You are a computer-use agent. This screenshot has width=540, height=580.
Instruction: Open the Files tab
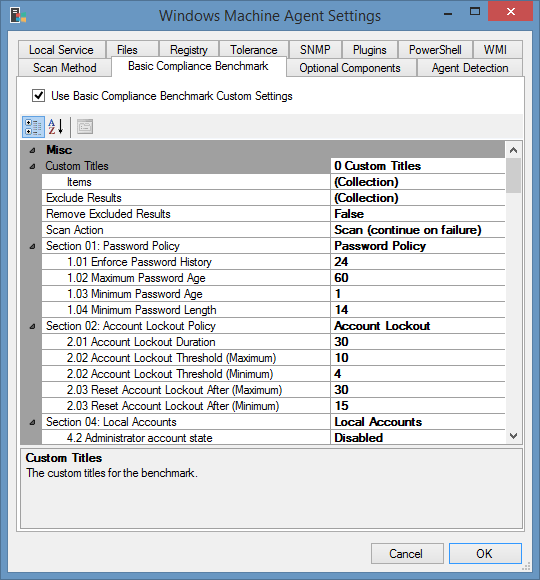(132, 50)
